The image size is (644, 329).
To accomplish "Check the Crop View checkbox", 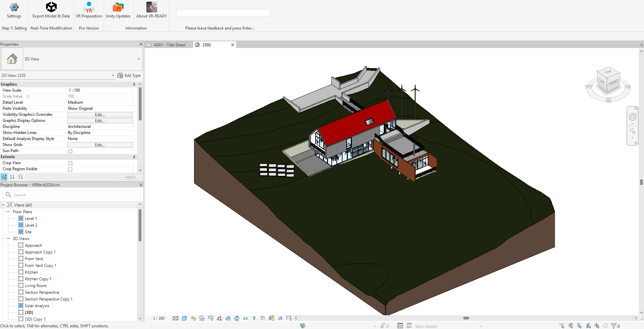I will pyautogui.click(x=71, y=163).
